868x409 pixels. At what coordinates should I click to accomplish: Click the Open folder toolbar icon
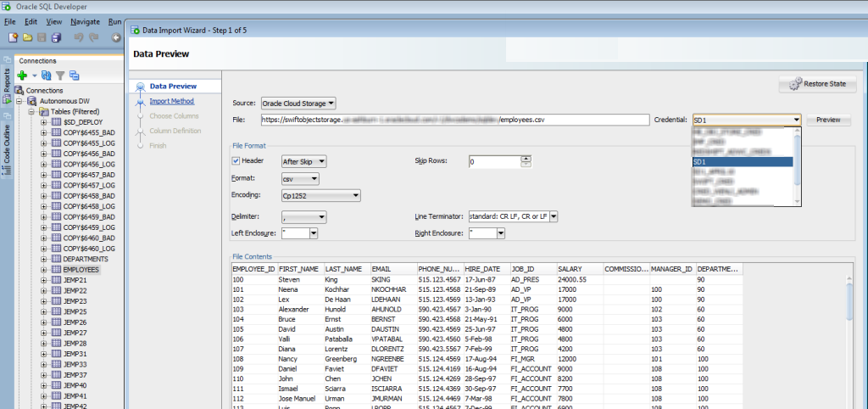[x=27, y=37]
